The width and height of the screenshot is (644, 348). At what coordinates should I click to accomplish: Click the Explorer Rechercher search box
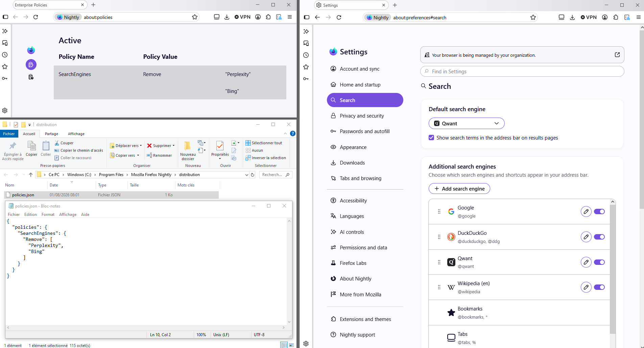pos(276,175)
